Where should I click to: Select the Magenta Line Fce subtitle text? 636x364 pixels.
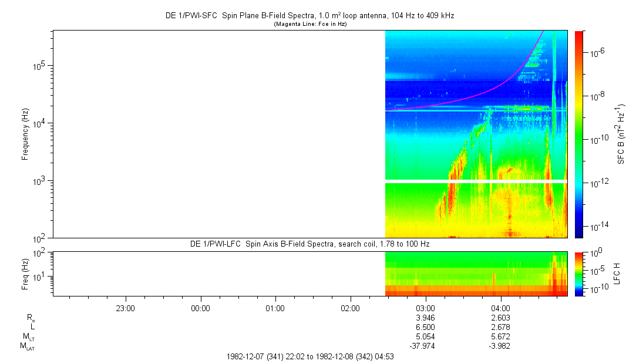pos(309,24)
